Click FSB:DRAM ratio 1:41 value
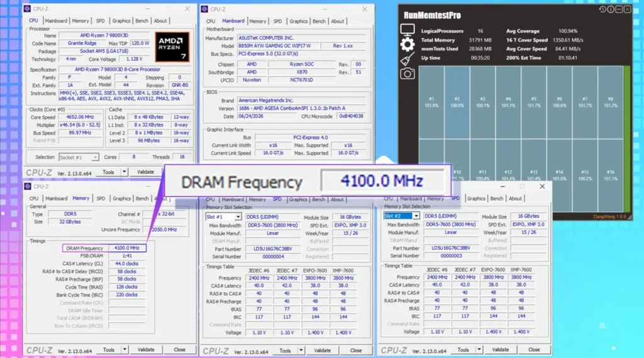 pyautogui.click(x=126, y=255)
